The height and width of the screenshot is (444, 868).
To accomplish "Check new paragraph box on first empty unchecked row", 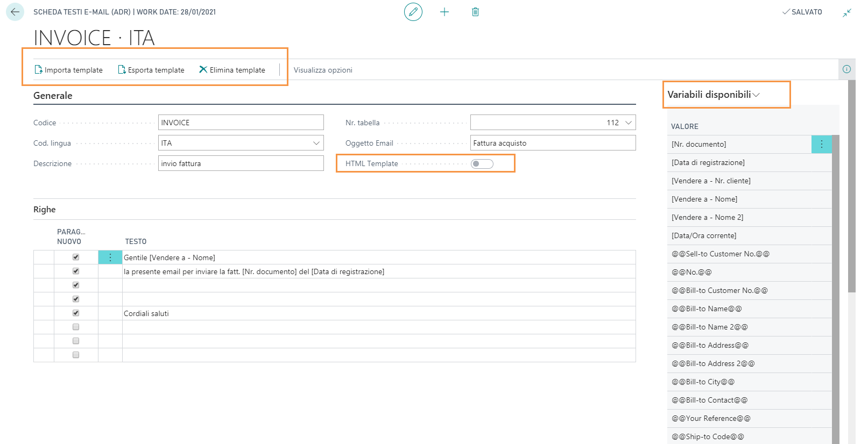I will click(x=76, y=327).
